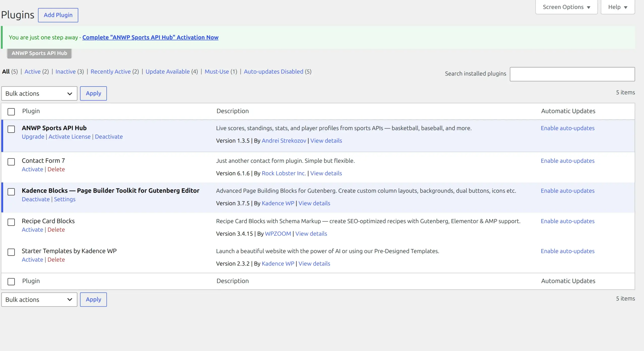This screenshot has height=351, width=644.
Task: Activate the Recipe Card Blocks plugin
Action: click(x=32, y=230)
